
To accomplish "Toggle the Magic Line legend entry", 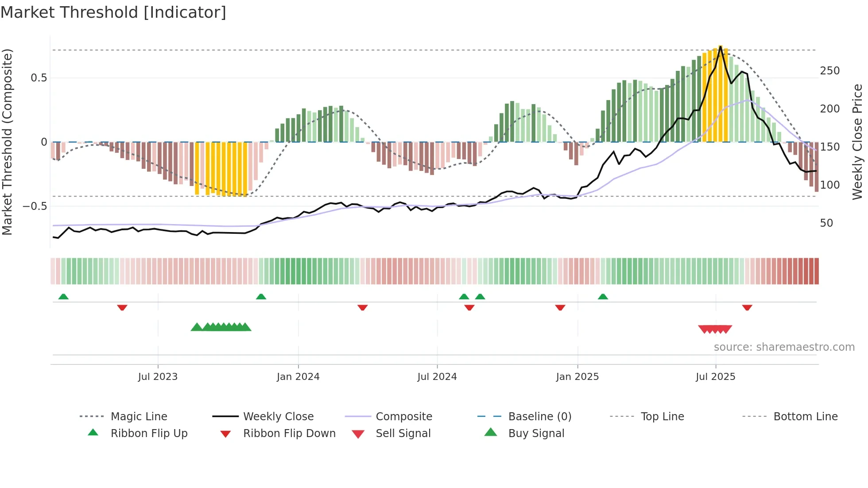I will click(x=139, y=416).
